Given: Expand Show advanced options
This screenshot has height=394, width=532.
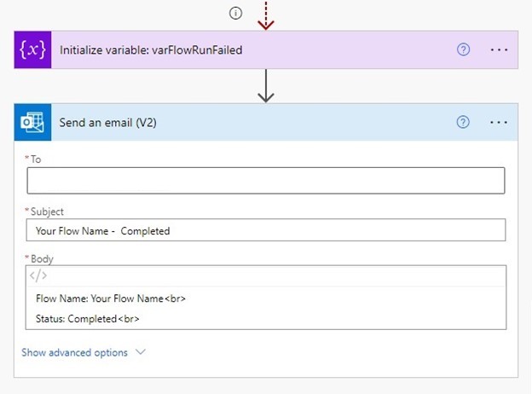Looking at the screenshot, I should (74, 352).
